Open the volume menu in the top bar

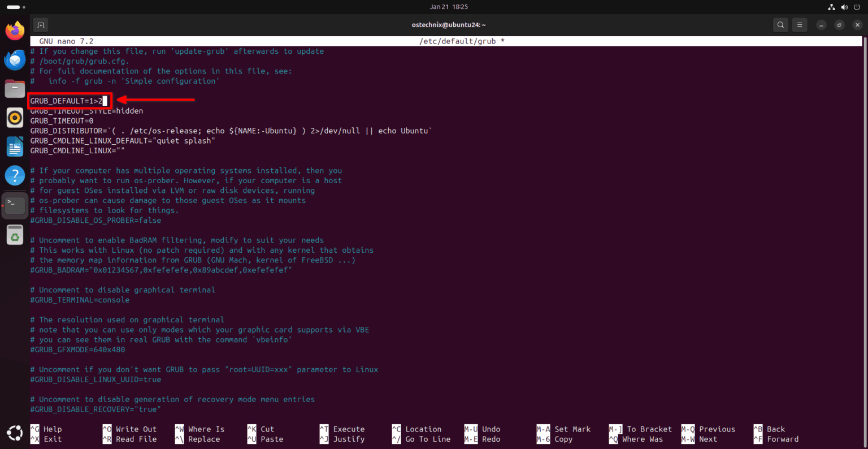pos(844,7)
